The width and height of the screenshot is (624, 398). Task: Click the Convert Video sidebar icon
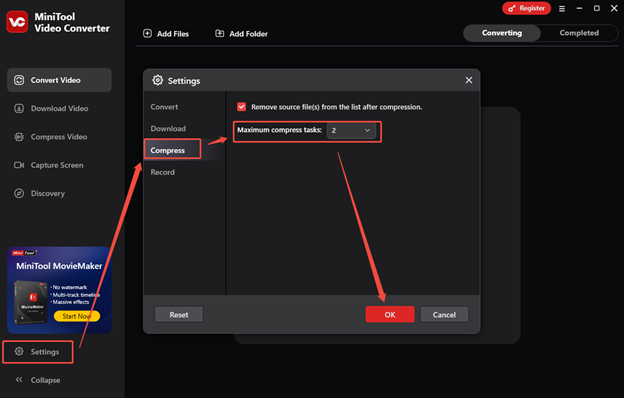(x=19, y=80)
